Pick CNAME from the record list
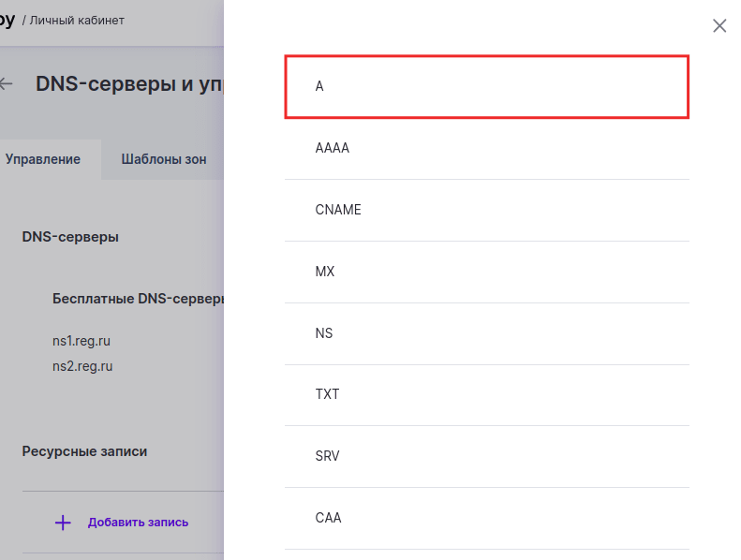This screenshot has width=741, height=560. click(x=487, y=211)
